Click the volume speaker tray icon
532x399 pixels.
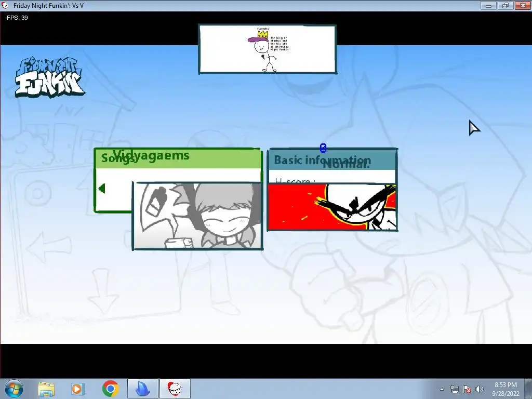tap(480, 389)
